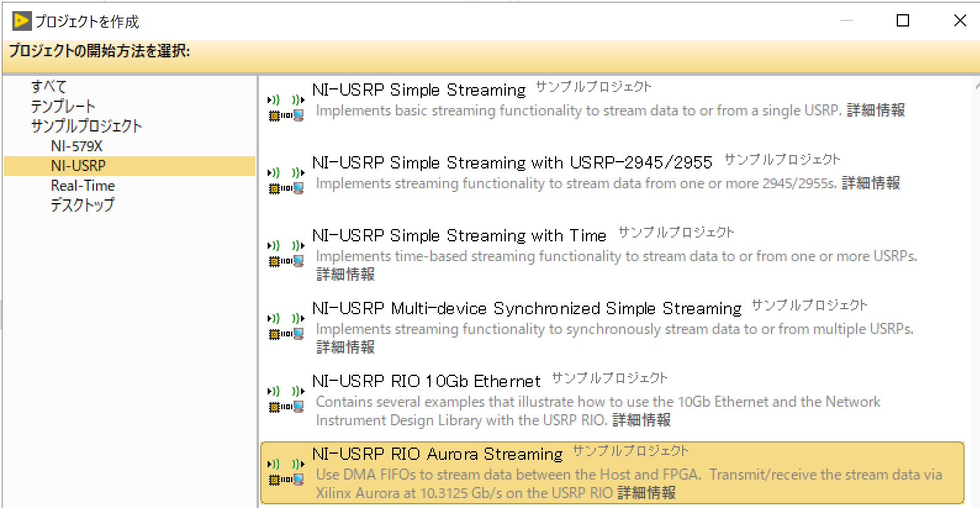Click description 'Use DMA FIFOs to stream data'

point(629,484)
